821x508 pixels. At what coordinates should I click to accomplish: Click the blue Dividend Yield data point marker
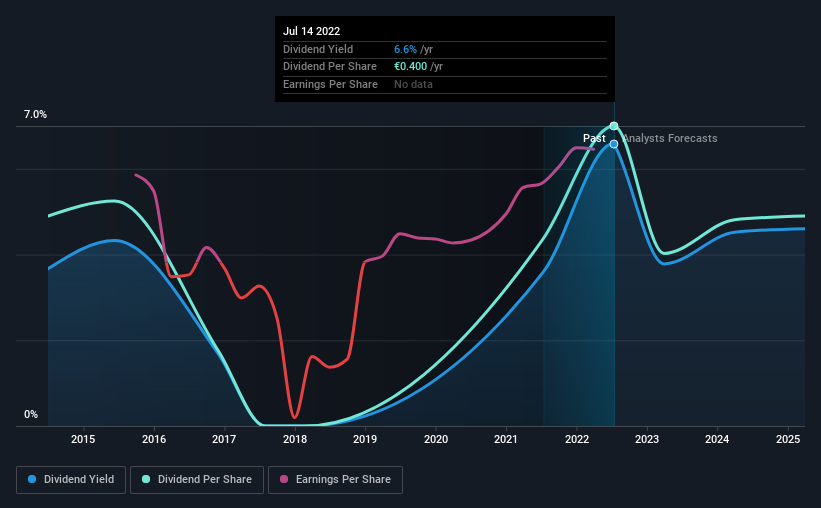(x=614, y=144)
